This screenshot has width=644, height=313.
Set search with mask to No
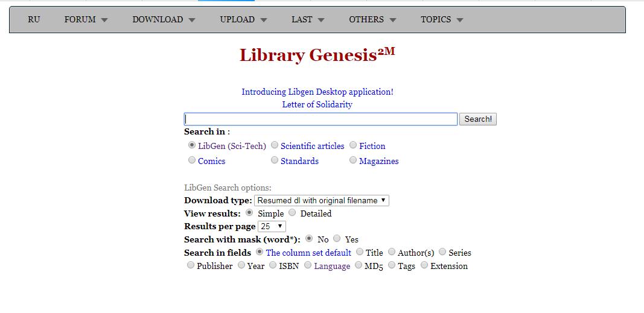(309, 238)
